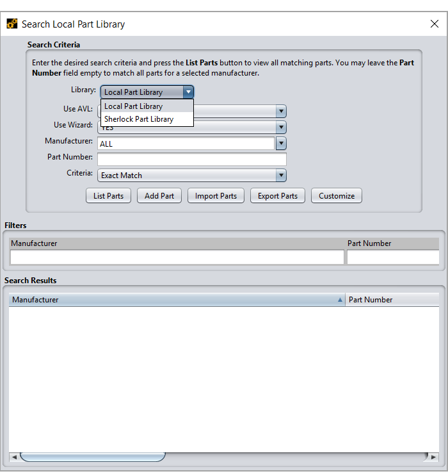Open the Criteria Exact Match dropdown

point(192,176)
